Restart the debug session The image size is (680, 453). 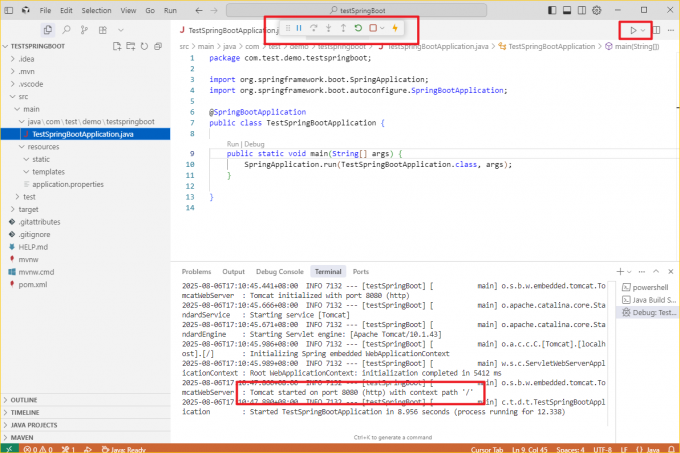click(358, 28)
